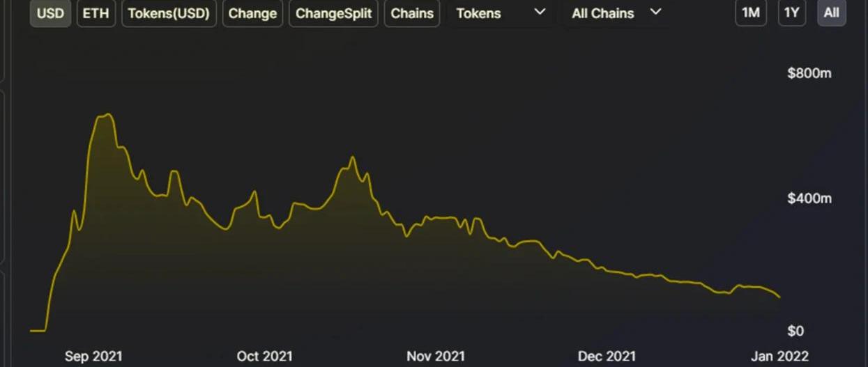The height and width of the screenshot is (367, 868).
Task: Open the Chains breakdown view
Action: click(412, 13)
